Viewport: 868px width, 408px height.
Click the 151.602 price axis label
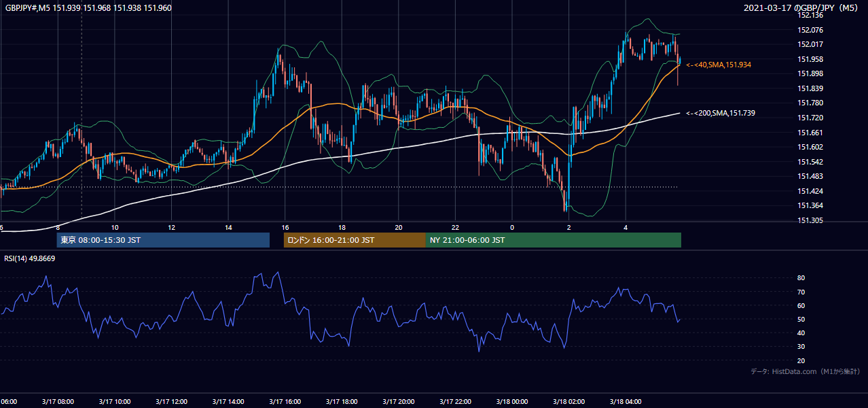point(810,147)
